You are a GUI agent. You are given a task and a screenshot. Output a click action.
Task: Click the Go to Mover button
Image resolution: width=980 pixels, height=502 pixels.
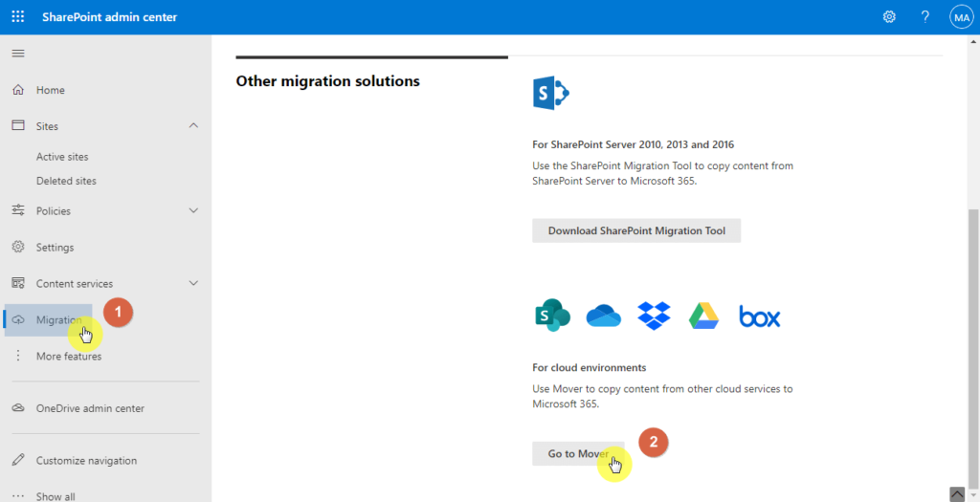coord(577,454)
